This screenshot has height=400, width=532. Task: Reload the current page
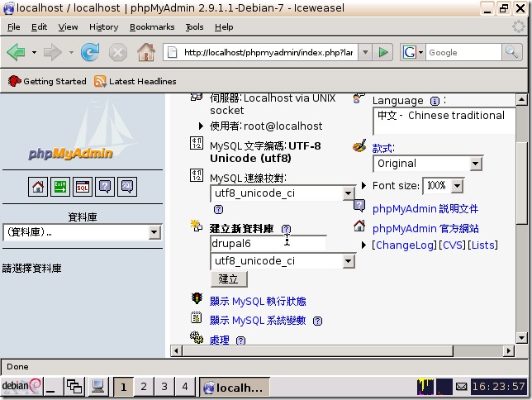click(x=90, y=52)
